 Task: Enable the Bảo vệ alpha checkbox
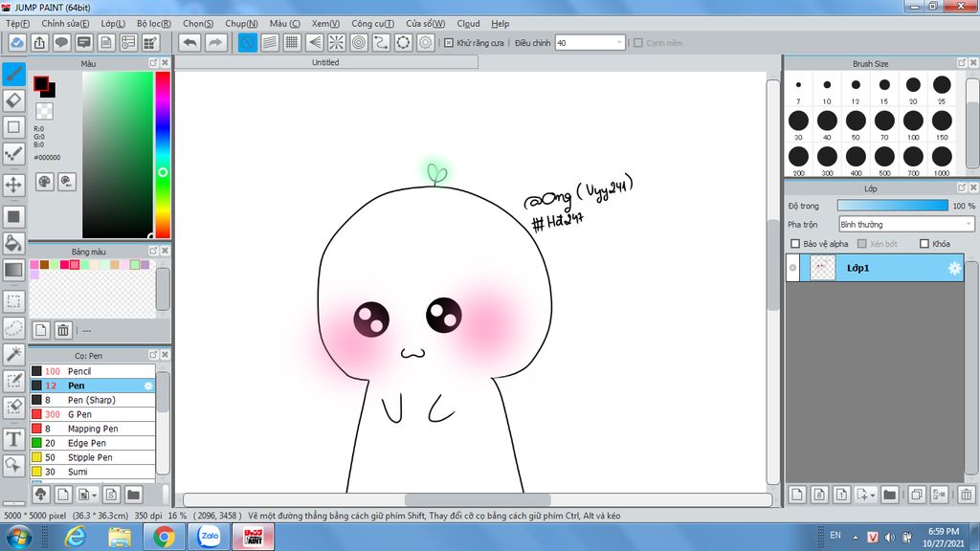pos(795,244)
